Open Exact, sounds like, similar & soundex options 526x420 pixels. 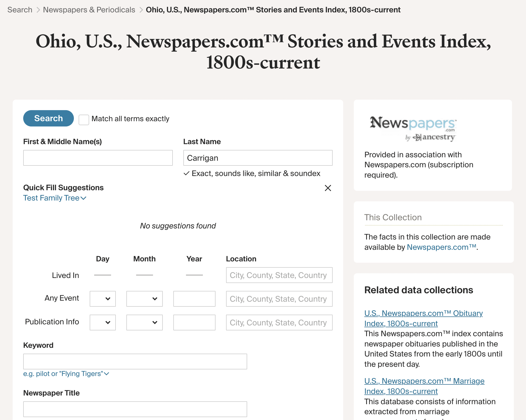click(252, 173)
